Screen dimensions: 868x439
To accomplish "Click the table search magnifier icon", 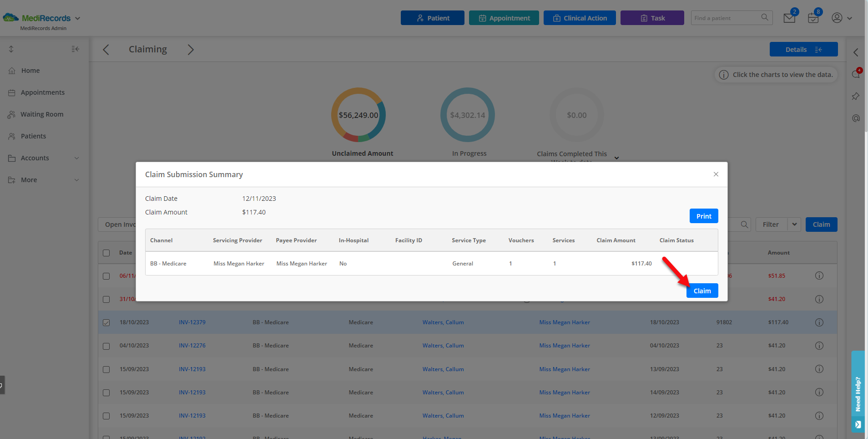I will point(744,224).
